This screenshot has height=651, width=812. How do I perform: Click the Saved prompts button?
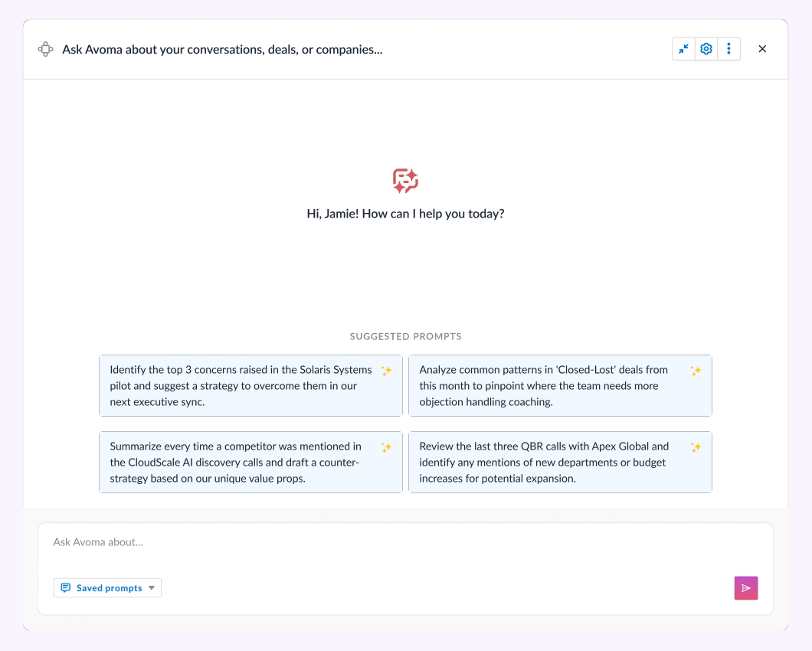coord(107,587)
